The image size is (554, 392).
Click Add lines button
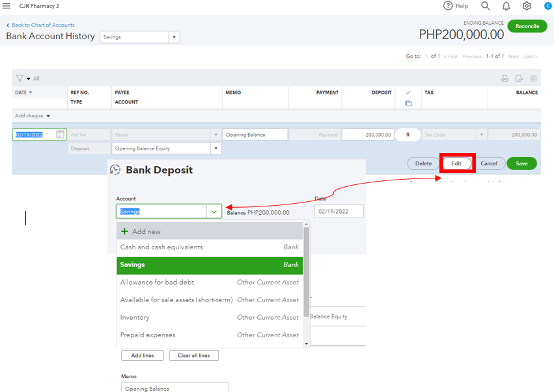pos(143,356)
